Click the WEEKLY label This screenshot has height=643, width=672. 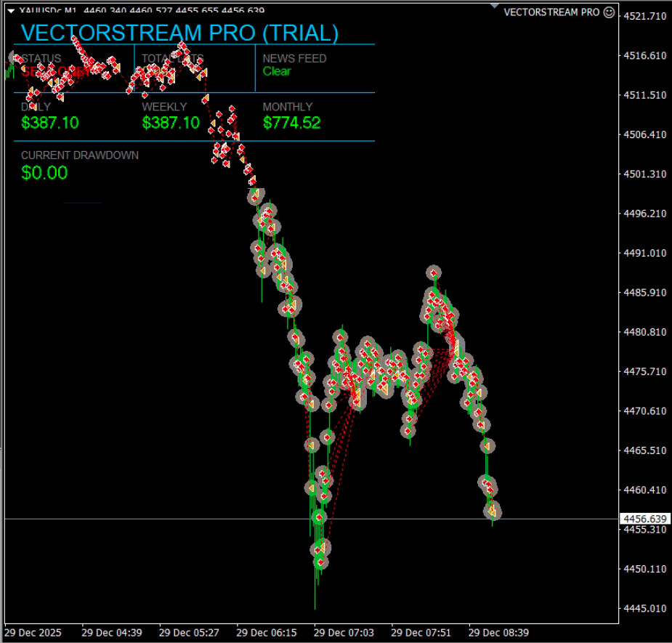click(165, 107)
